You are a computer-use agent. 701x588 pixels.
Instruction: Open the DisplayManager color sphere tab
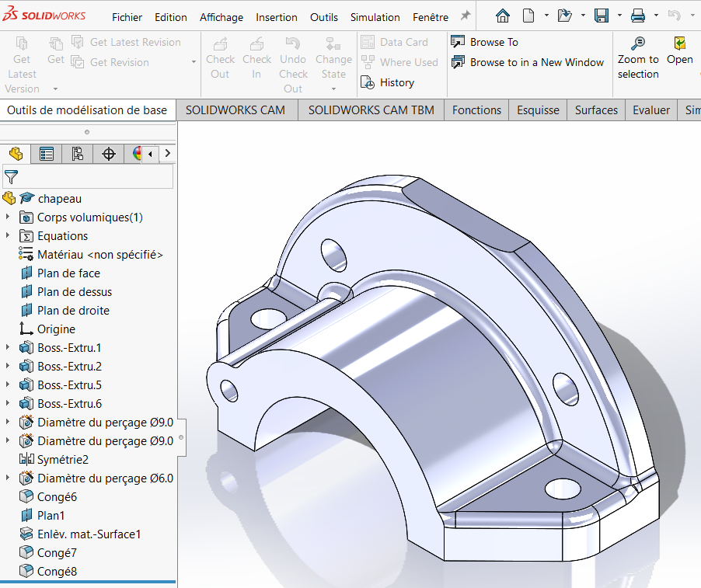click(138, 154)
